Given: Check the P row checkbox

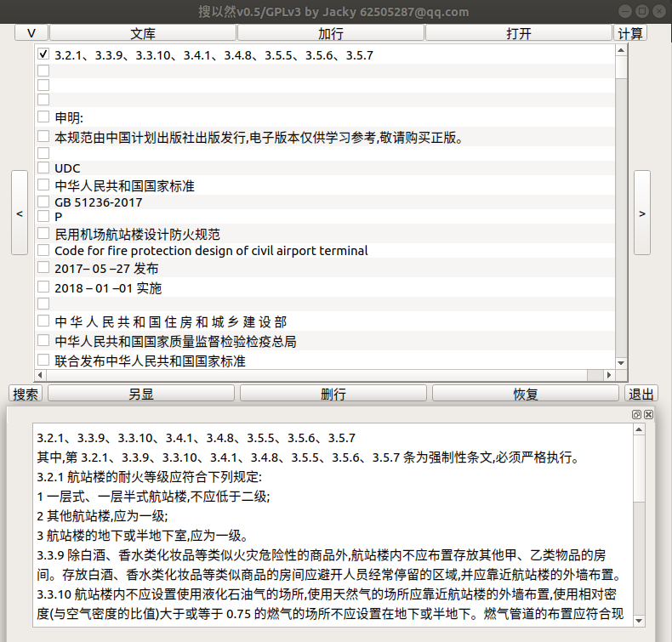Looking at the screenshot, I should pyautogui.click(x=43, y=215).
